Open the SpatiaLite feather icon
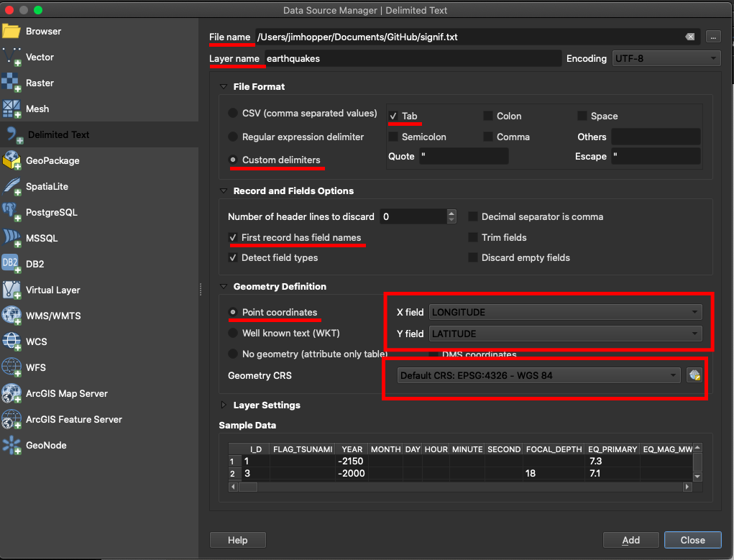Image resolution: width=734 pixels, height=560 pixels. click(x=12, y=186)
